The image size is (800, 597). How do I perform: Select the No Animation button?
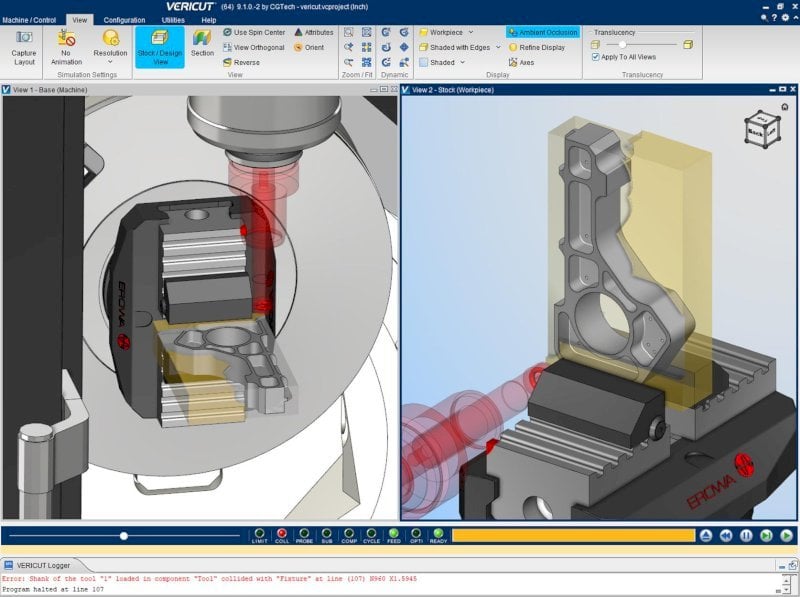(66, 47)
